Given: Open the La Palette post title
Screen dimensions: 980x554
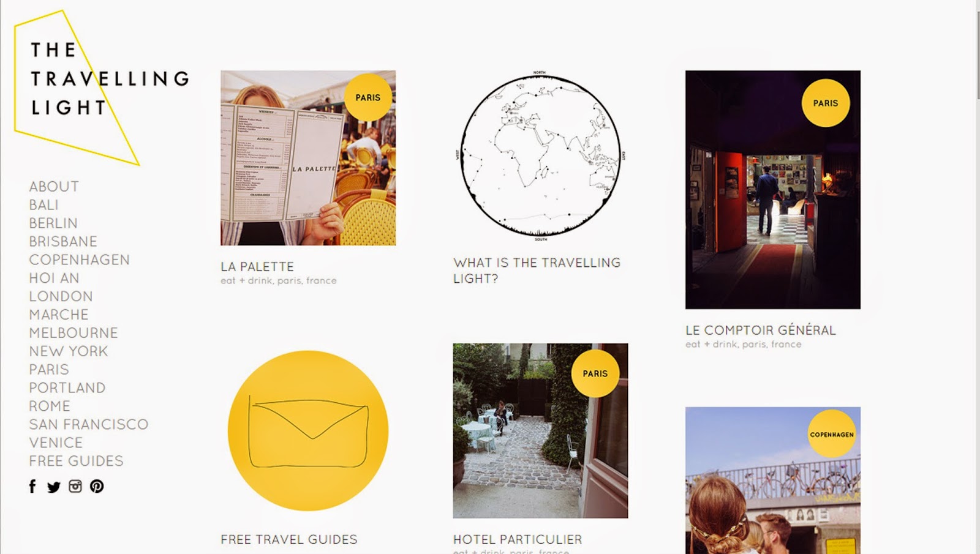Looking at the screenshot, I should pos(257,267).
